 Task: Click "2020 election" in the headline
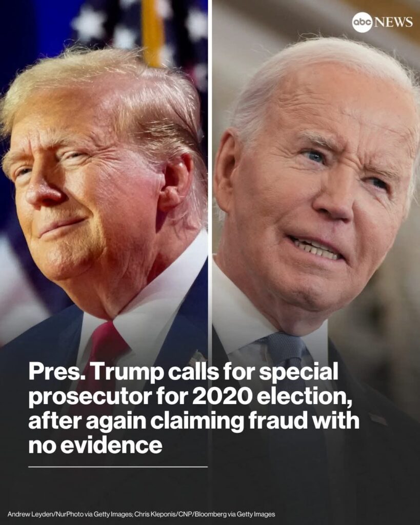(x=272, y=396)
